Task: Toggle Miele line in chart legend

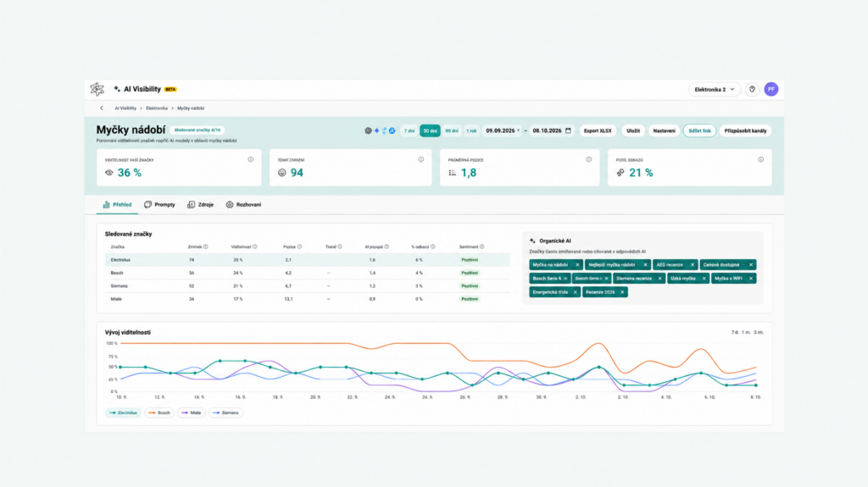Action: click(192, 412)
